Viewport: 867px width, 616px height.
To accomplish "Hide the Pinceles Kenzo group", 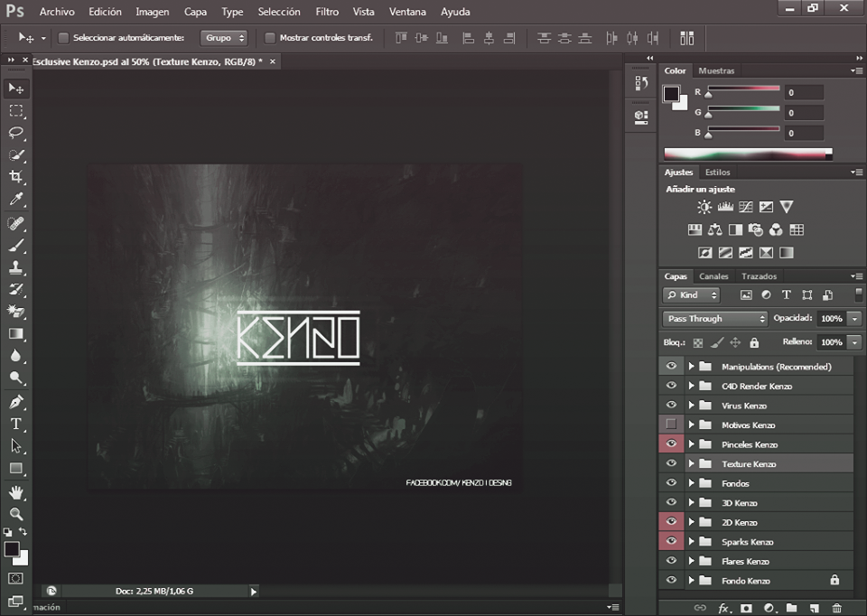I will coord(671,443).
